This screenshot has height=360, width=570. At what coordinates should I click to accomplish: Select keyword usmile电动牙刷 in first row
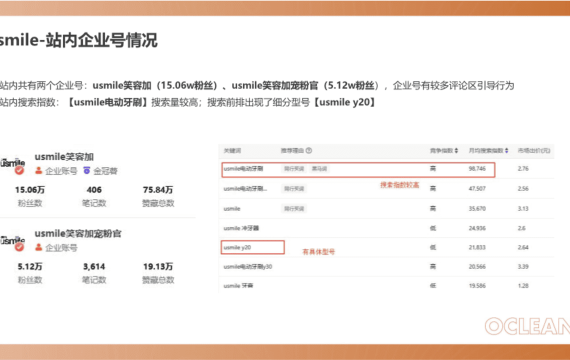click(243, 169)
